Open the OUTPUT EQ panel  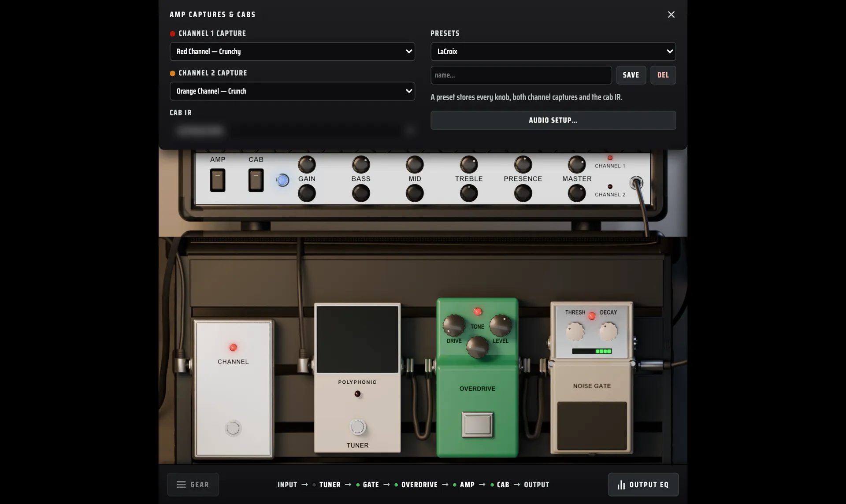pyautogui.click(x=643, y=485)
